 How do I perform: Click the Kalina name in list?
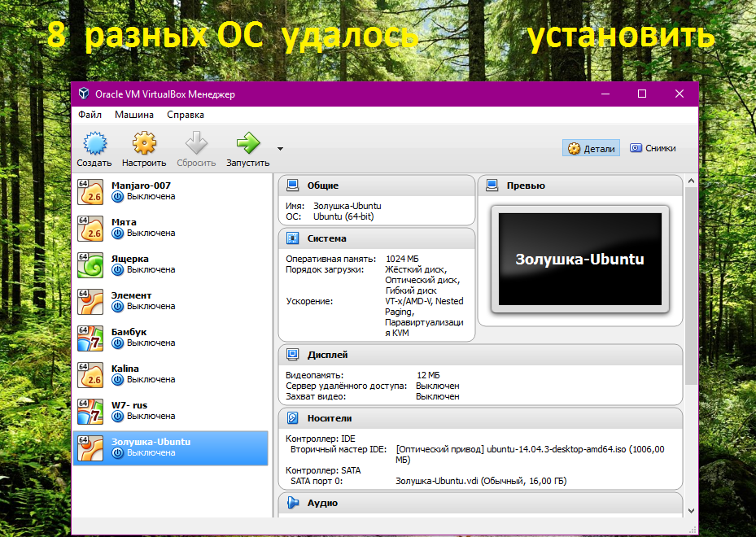(x=125, y=369)
